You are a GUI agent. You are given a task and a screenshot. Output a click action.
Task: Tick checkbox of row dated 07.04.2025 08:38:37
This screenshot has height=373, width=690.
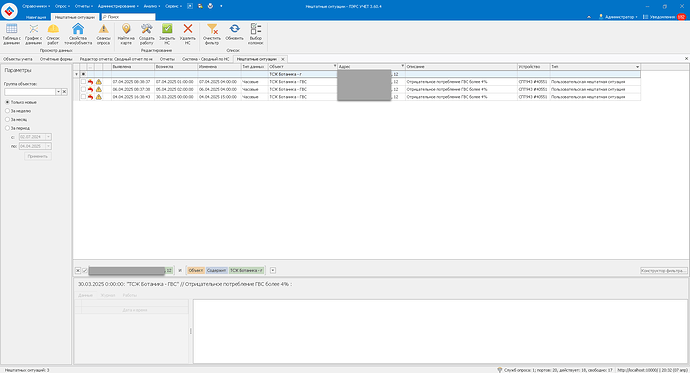(x=83, y=82)
